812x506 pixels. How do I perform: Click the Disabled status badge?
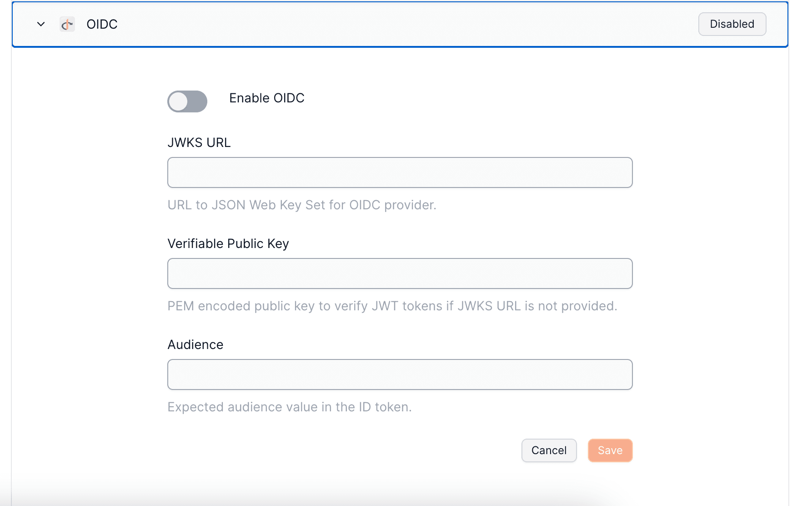[732, 24]
